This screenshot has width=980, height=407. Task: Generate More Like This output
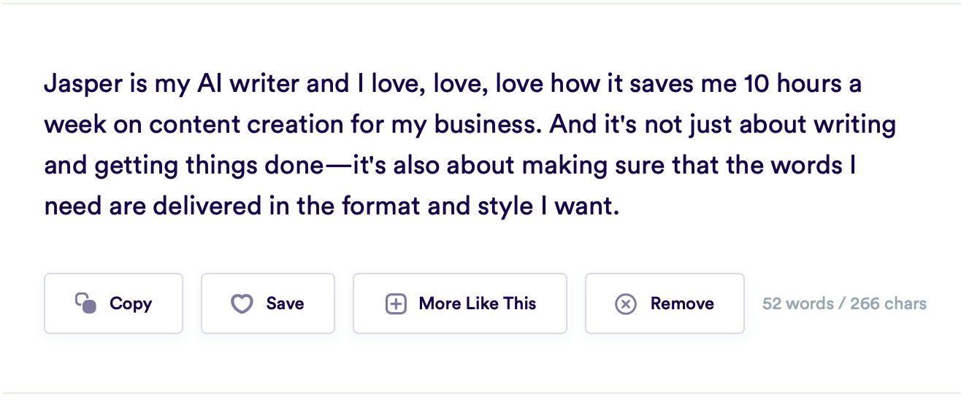tap(460, 303)
